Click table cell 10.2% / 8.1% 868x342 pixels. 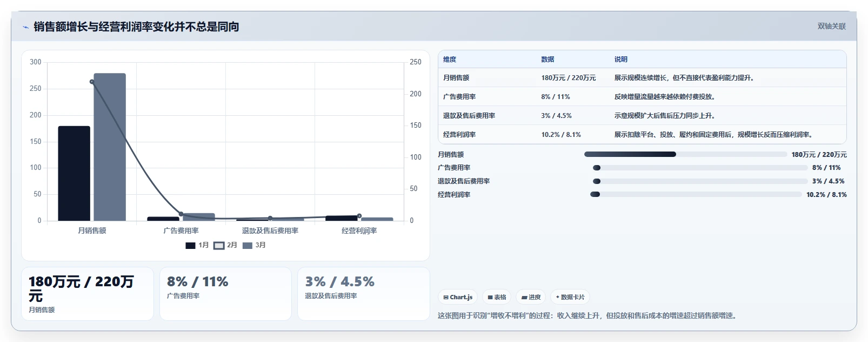click(561, 135)
